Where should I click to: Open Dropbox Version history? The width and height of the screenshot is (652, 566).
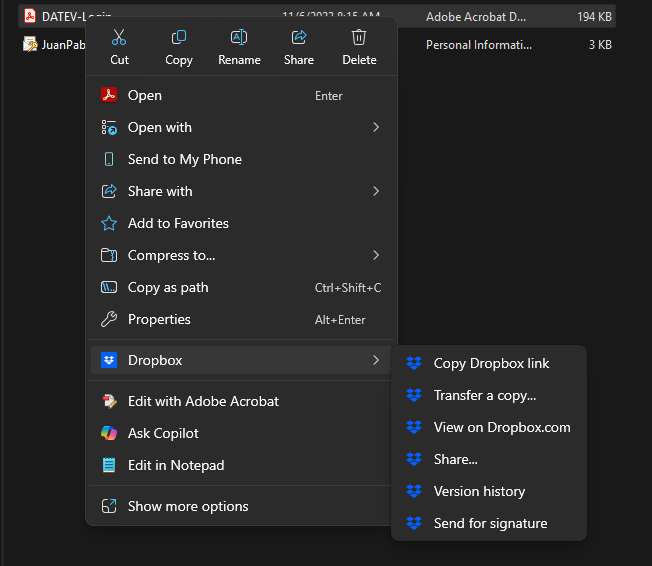[x=479, y=492]
